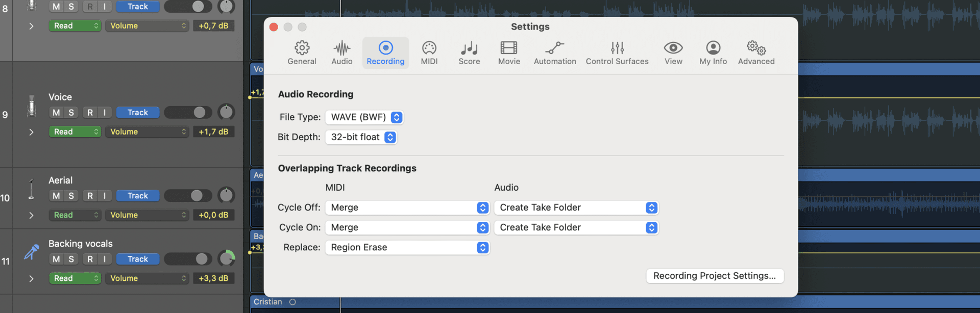
Task: Switch to the My Info tab
Action: [713, 53]
